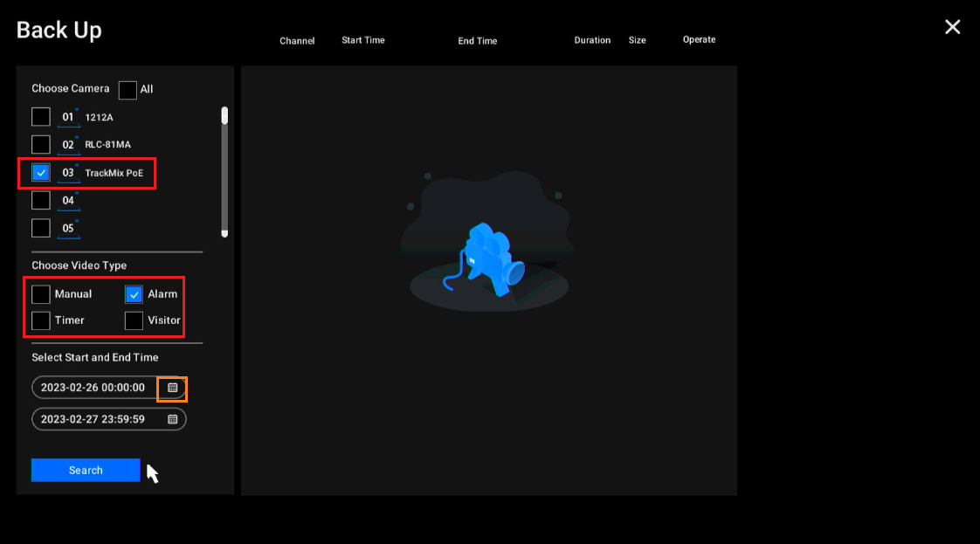The height and width of the screenshot is (544, 980).
Task: Open calendar picker for start time
Action: point(172,388)
